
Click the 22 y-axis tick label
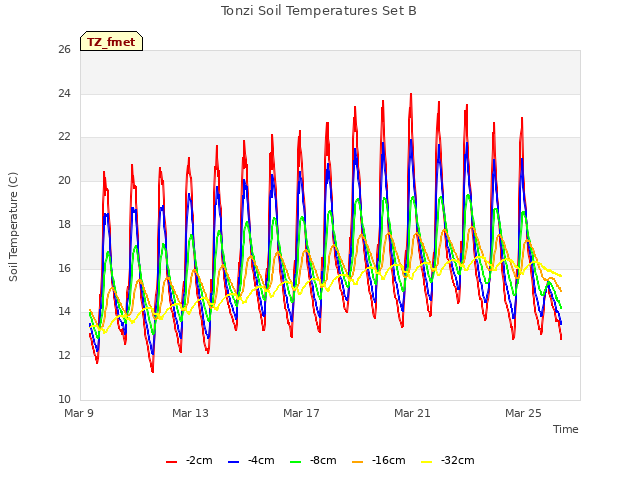click(64, 137)
